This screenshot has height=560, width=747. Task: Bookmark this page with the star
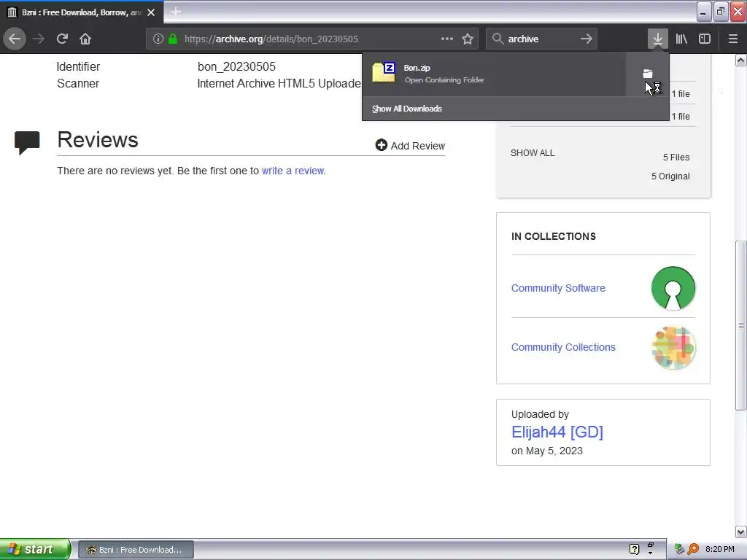pos(468,39)
